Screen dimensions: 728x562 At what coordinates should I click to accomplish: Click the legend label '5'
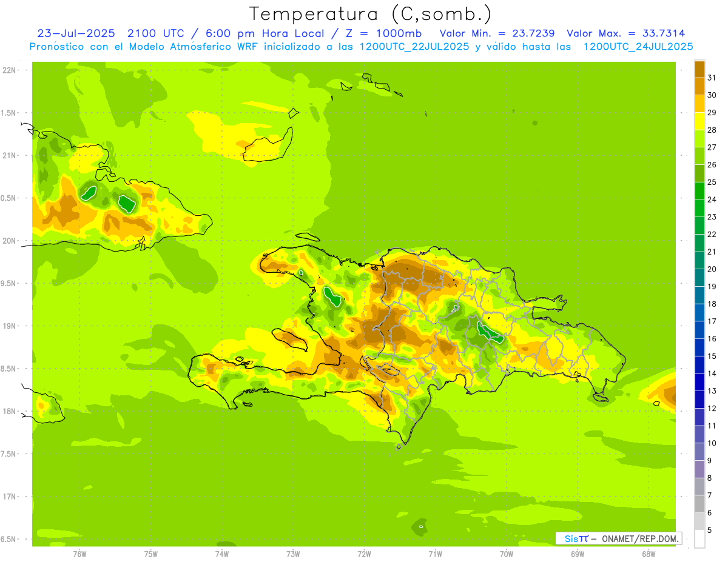click(x=710, y=530)
